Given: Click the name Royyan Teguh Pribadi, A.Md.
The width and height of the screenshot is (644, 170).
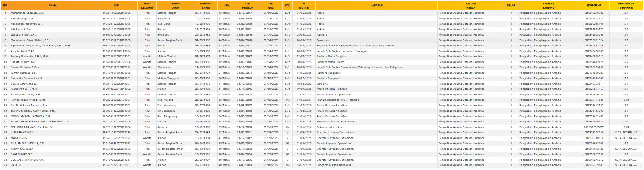Looking at the screenshot, I should point(28,100).
